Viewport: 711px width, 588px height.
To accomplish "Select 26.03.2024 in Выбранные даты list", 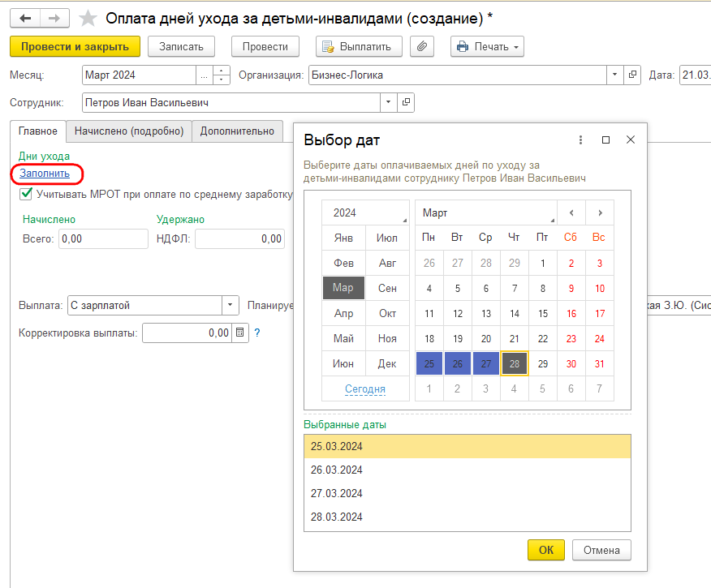I will coord(467,470).
